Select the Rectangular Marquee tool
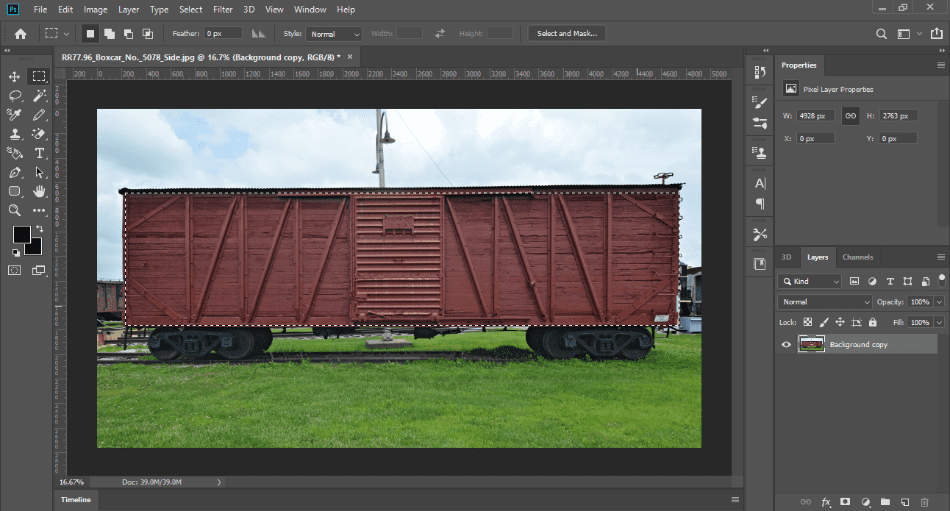The width and height of the screenshot is (950, 511). click(39, 76)
